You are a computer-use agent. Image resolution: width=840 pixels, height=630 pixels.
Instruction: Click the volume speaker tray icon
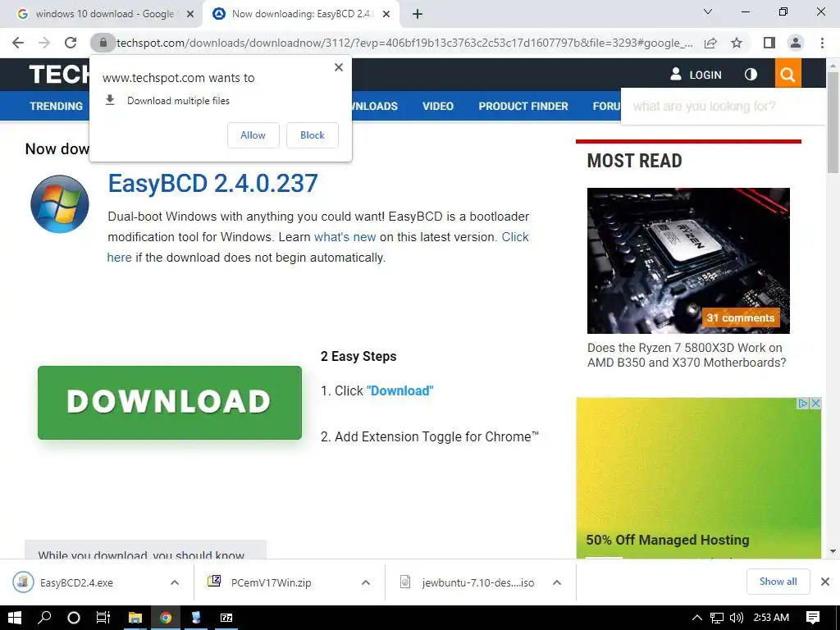(x=737, y=618)
